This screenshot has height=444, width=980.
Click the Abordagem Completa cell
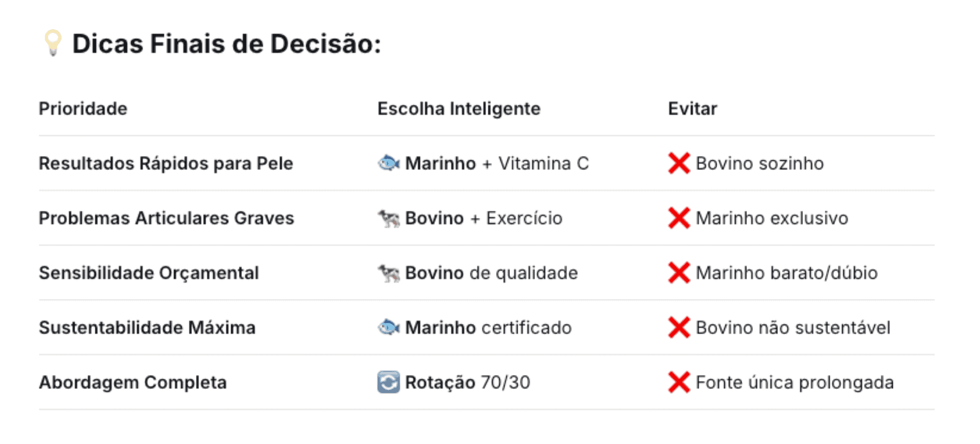(x=133, y=382)
